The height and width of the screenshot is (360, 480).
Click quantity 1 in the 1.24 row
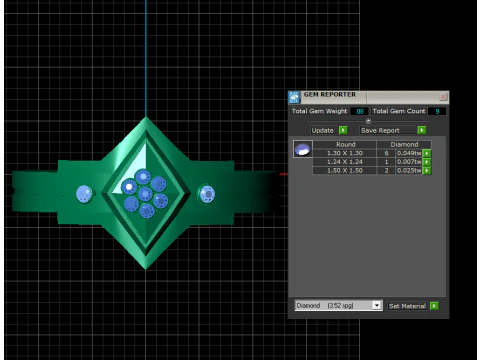click(386, 162)
